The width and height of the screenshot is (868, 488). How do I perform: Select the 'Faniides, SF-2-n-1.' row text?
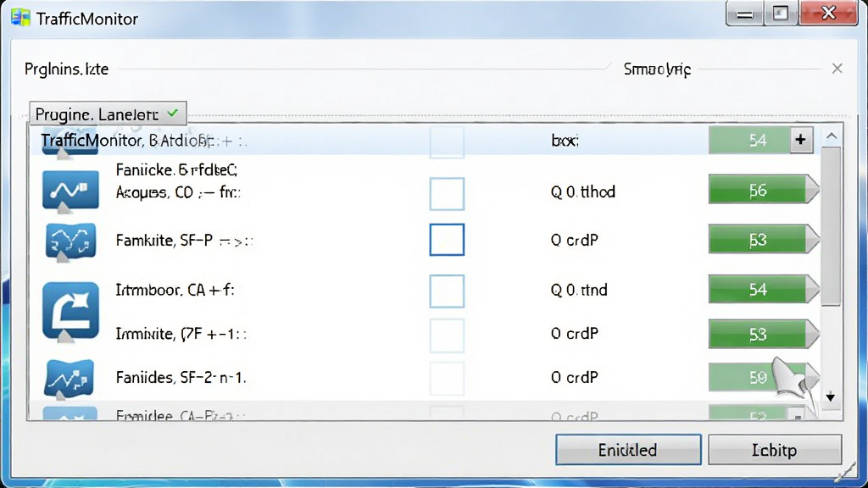tap(181, 377)
